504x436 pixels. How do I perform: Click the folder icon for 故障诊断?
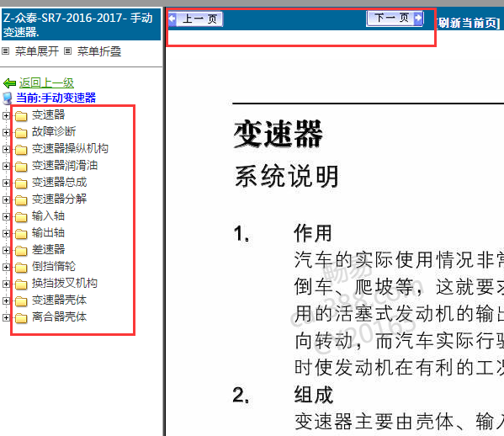tap(21, 133)
